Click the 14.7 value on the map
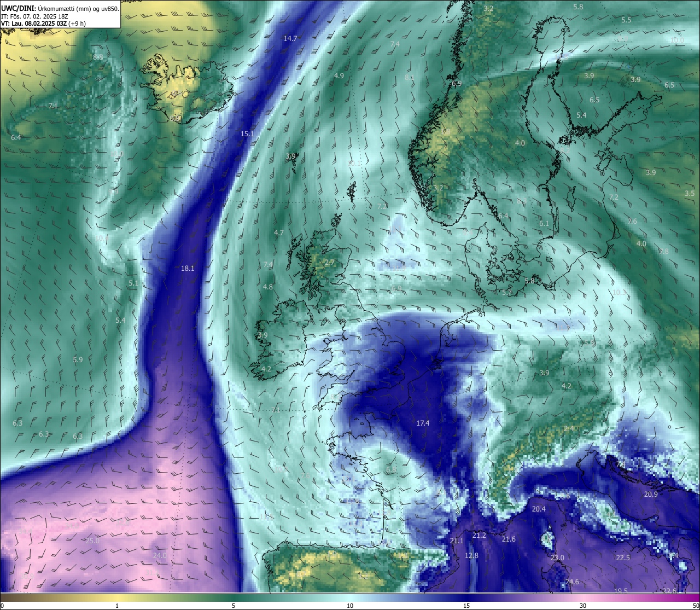Screen dimensions: 700x610 click(x=290, y=38)
